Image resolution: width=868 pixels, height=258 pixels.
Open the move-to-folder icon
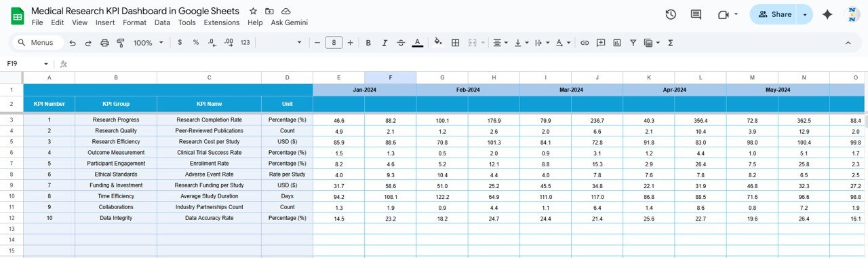[269, 12]
